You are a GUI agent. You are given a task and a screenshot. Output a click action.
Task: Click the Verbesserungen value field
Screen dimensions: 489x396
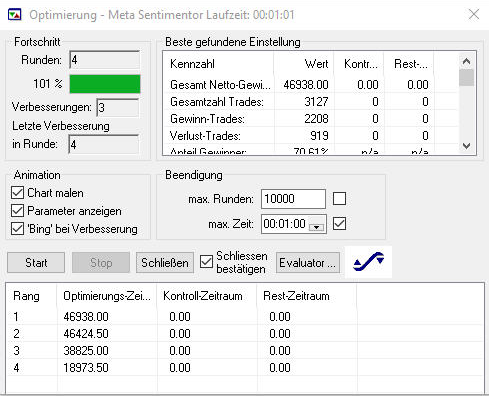(117, 107)
